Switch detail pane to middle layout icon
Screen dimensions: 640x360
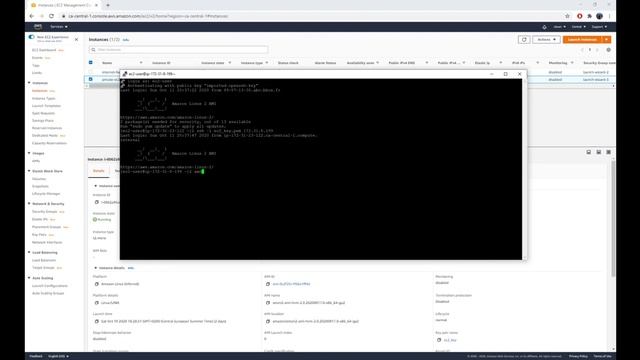[x=598, y=152]
